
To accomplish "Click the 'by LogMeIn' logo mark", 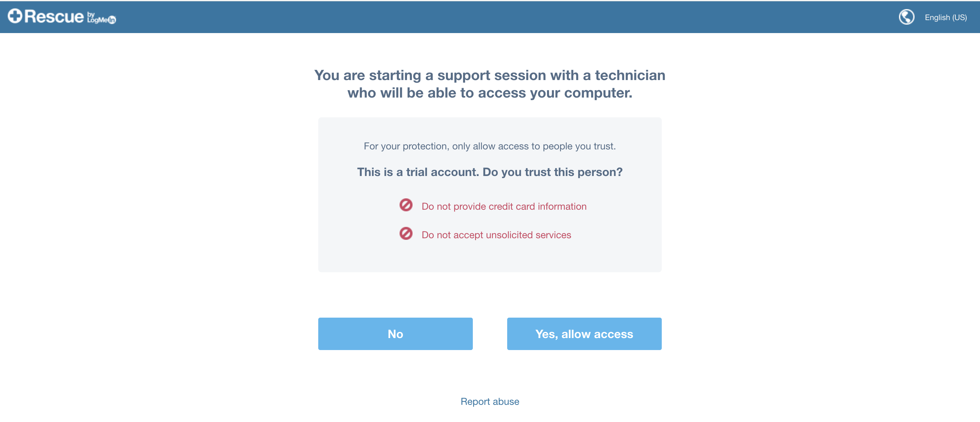I will click(x=101, y=18).
